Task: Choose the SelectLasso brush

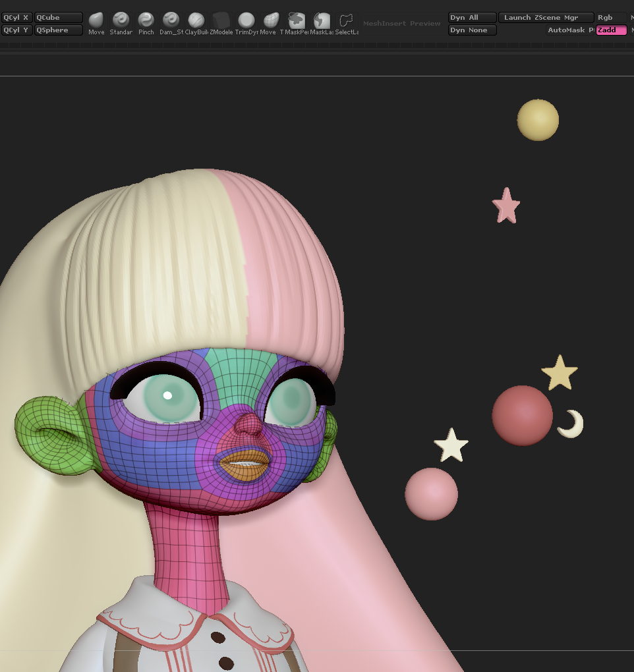Action: coord(347,24)
